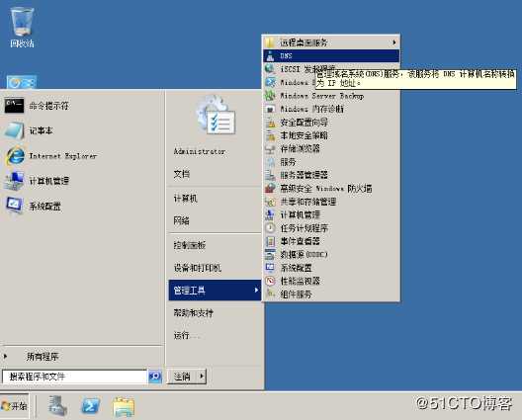This screenshot has width=522, height=420.
Task: Open 文档 link in the Start menu
Action: [x=182, y=174]
